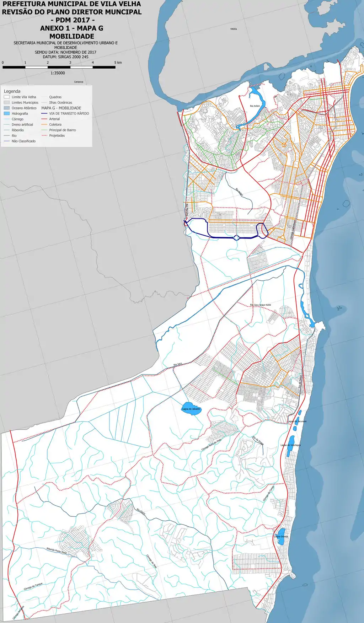This screenshot has width=364, height=623.
Task: Click the Rio Jucu braço norte label
Action: tap(260, 305)
